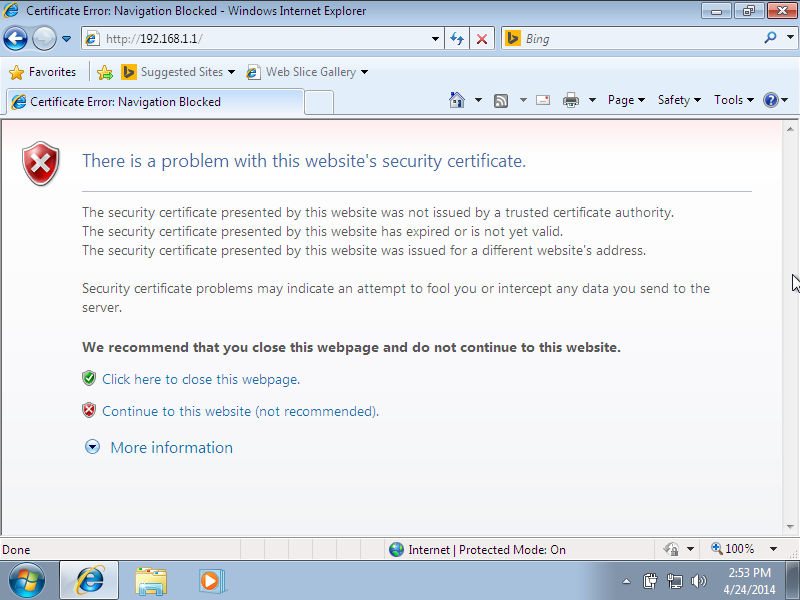Image resolution: width=800 pixels, height=600 pixels.
Task: Open a new blank tab
Action: (x=319, y=102)
